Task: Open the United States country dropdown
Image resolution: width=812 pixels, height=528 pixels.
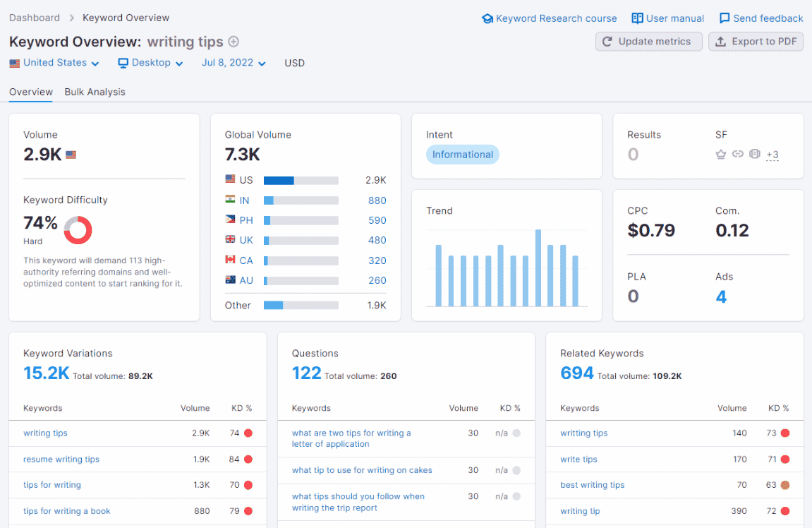Action: pyautogui.click(x=54, y=63)
